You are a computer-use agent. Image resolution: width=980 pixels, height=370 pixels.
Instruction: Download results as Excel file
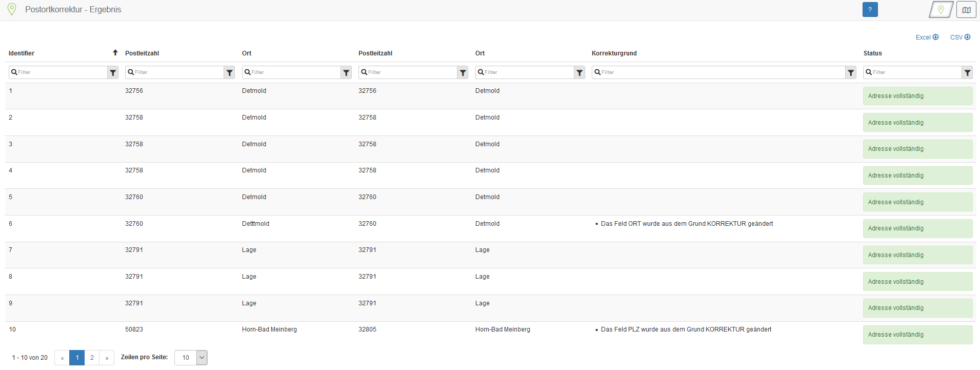tap(927, 37)
